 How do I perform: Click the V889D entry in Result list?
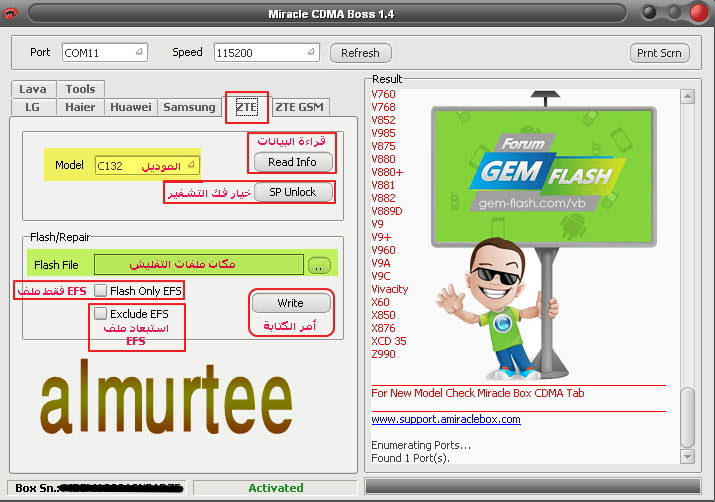pos(387,211)
